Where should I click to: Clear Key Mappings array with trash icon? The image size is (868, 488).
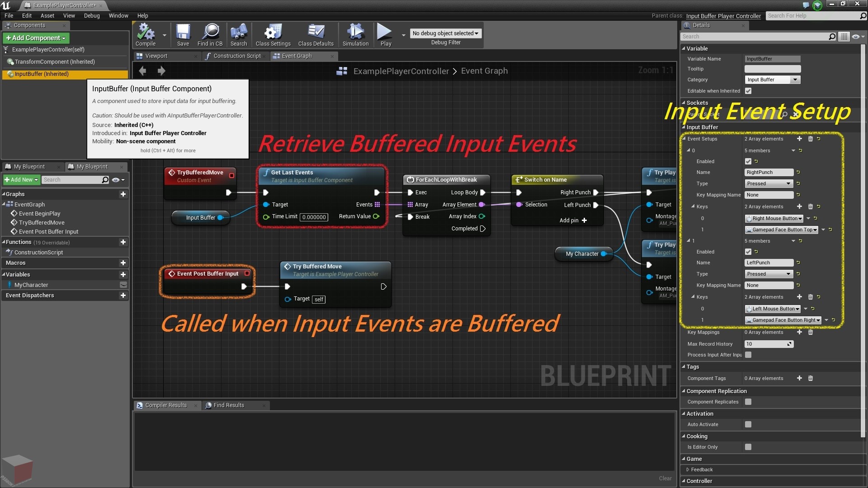810,332
